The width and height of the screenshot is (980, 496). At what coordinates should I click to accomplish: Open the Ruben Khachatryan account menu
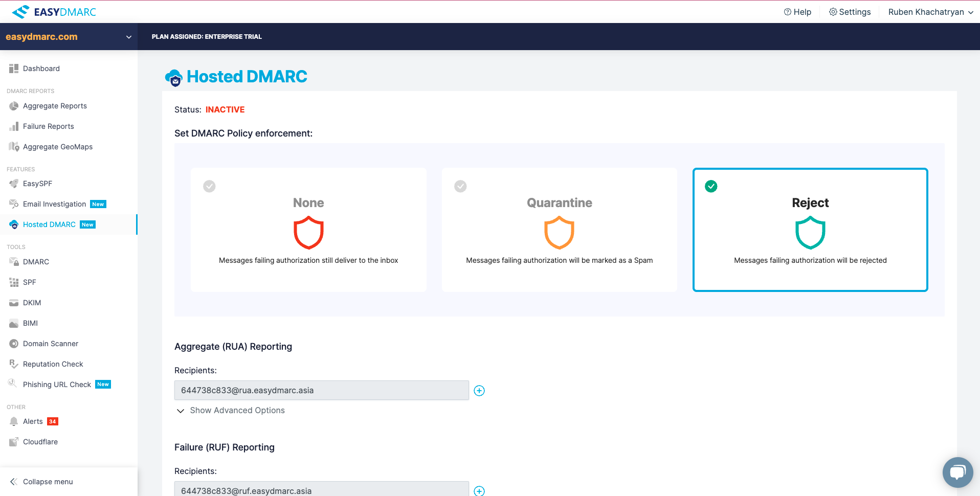[x=930, y=12]
